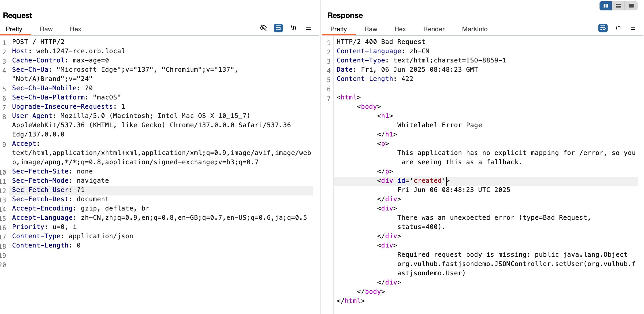Click the Accept-Encoding: gzip, deflate, br line
644x314 pixels.
coord(81,208)
